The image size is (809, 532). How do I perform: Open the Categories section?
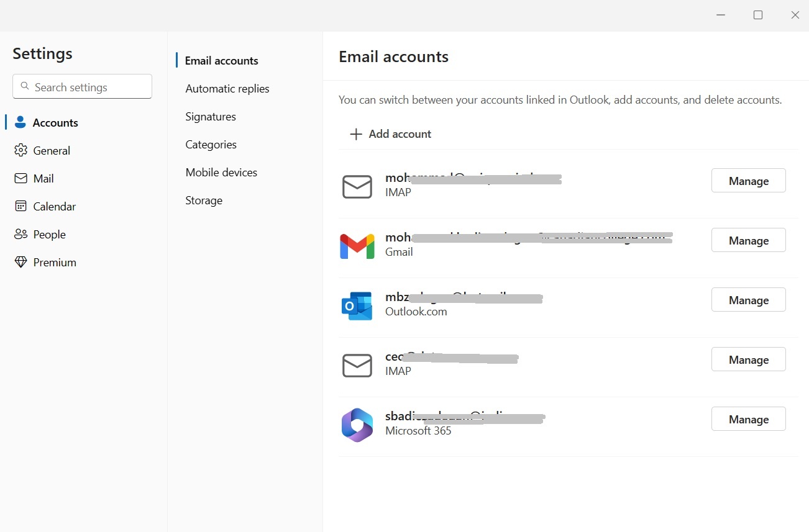pos(211,144)
